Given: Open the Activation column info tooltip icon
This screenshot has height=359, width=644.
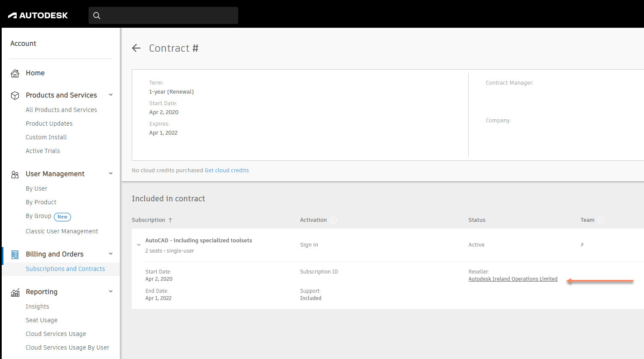Looking at the screenshot, I should pyautogui.click(x=333, y=220).
